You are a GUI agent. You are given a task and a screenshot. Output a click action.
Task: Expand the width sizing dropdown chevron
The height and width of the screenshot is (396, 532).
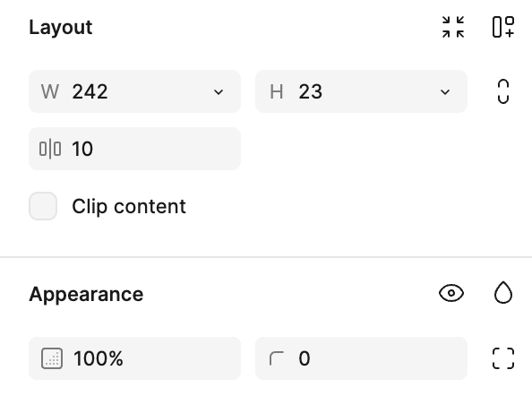point(219,91)
